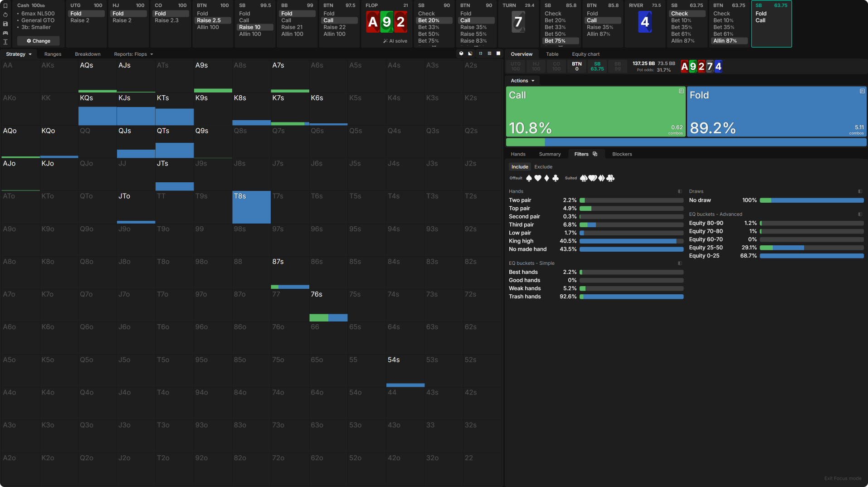Click the offsuit heart filter icon

click(x=538, y=178)
